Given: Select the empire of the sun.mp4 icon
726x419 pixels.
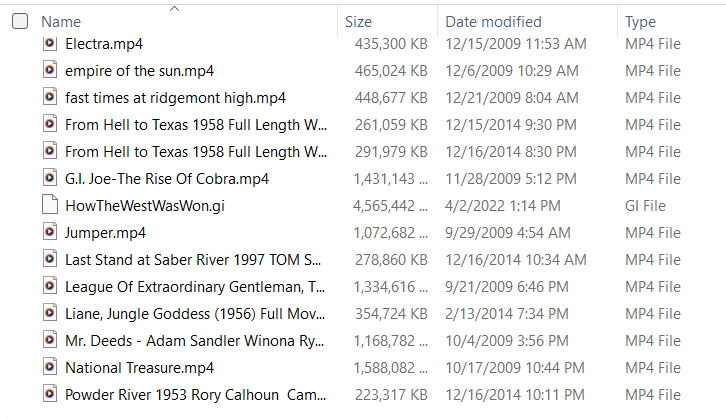Looking at the screenshot, I should (x=50, y=70).
